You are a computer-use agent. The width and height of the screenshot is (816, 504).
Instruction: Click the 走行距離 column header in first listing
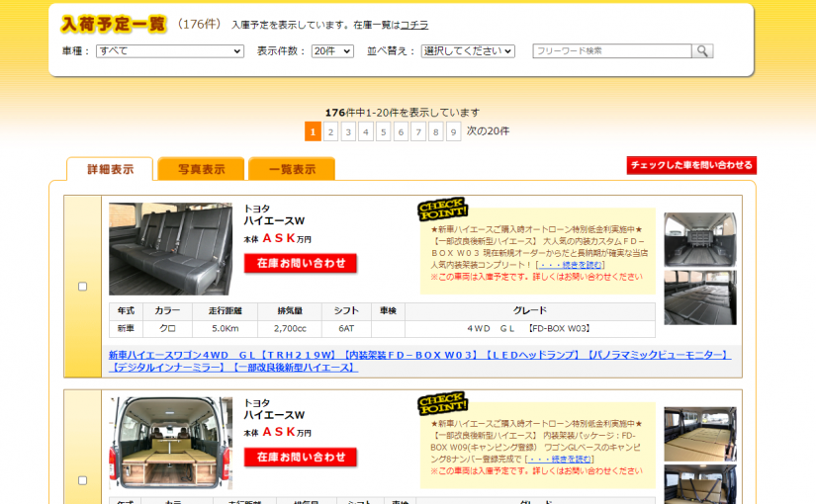tap(225, 311)
